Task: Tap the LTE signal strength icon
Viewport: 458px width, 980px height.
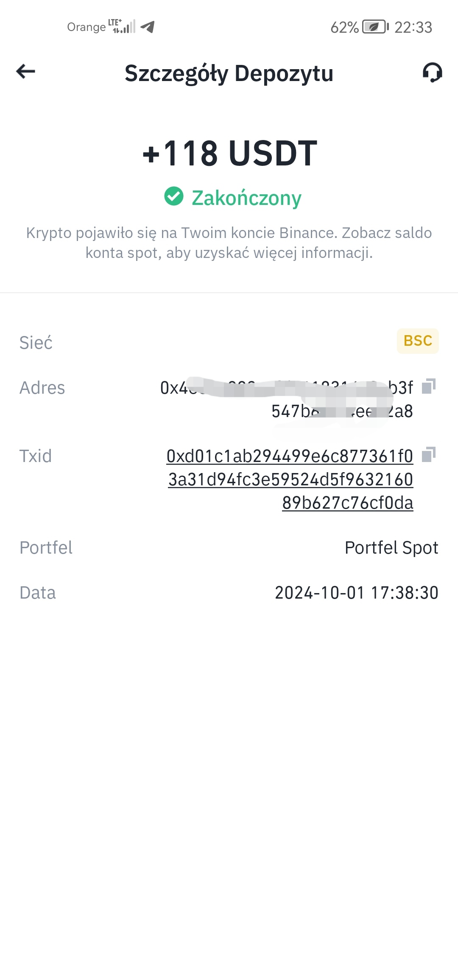Action: tap(122, 26)
